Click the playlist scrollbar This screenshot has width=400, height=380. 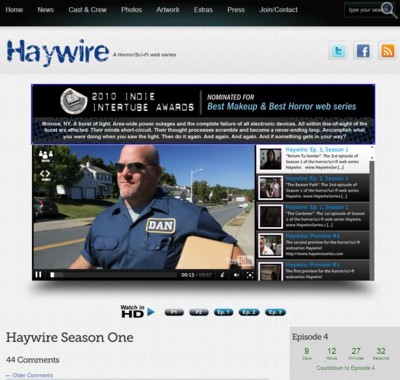coord(372,213)
